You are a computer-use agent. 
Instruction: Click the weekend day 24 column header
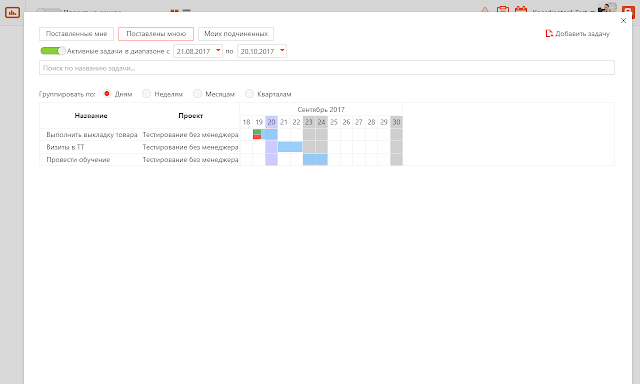tap(322, 122)
